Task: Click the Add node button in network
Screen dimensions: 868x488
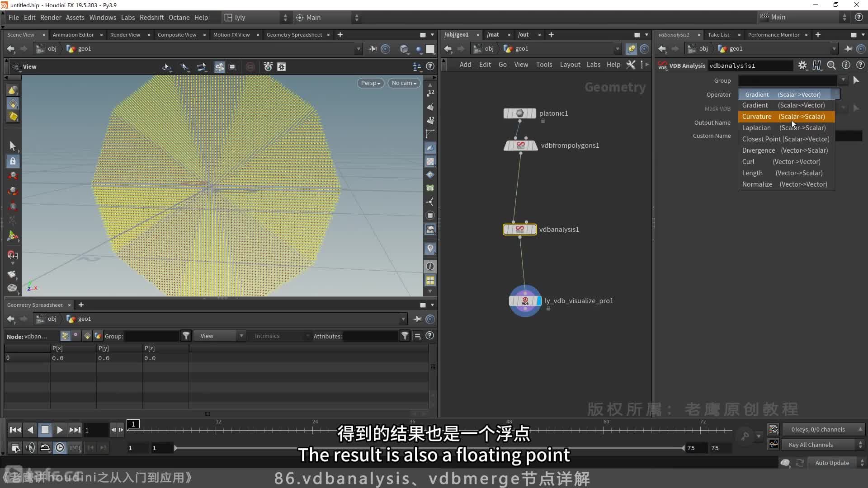Action: pyautogui.click(x=465, y=65)
